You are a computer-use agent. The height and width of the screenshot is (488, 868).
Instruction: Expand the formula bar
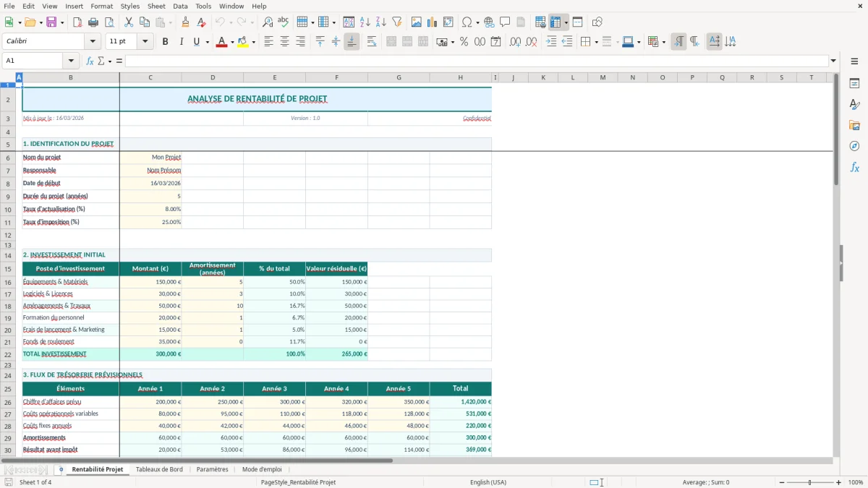(833, 61)
